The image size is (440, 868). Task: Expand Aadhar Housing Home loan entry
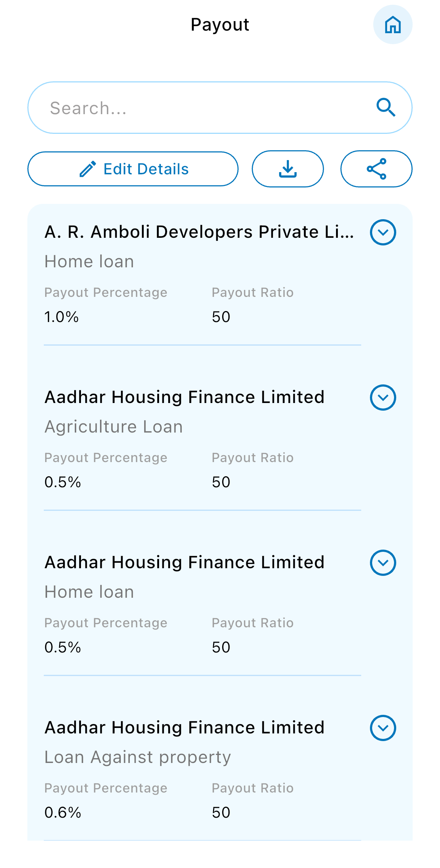click(383, 563)
